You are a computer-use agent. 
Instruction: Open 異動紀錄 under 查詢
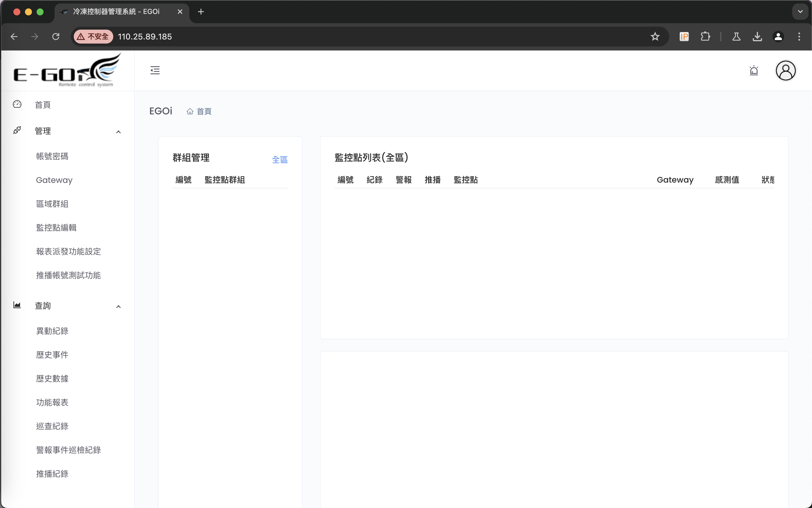click(x=52, y=331)
